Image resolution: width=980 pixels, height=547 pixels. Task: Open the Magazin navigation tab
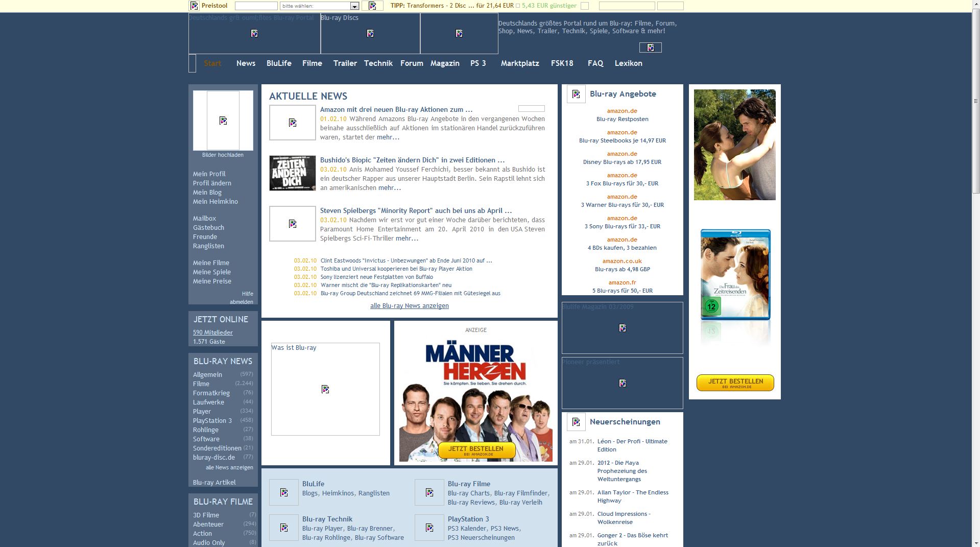445,63
